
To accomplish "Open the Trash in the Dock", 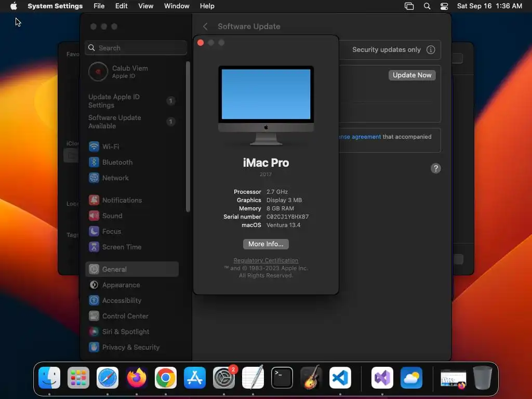I will 483,377.
